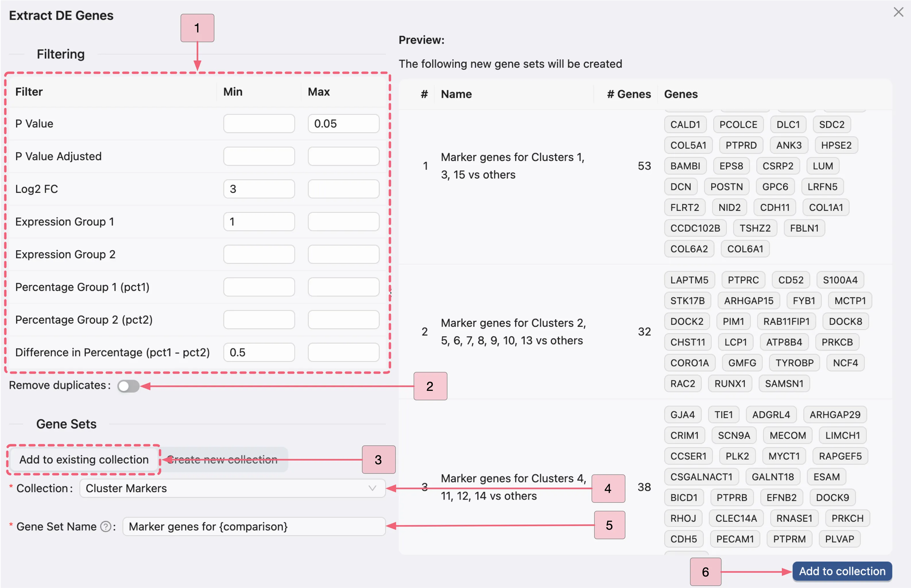Click the Log2 FC Min input field

point(259,189)
